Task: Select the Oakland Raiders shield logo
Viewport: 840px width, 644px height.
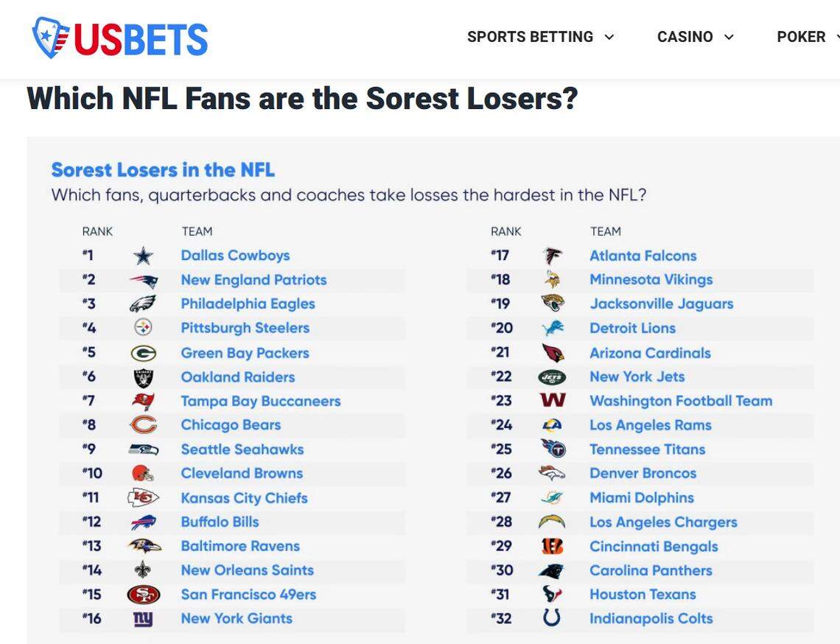Action: [143, 377]
